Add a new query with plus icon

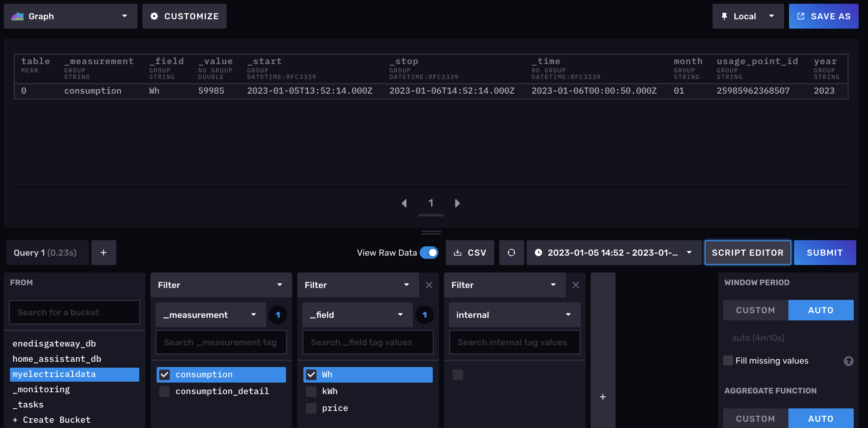click(104, 253)
